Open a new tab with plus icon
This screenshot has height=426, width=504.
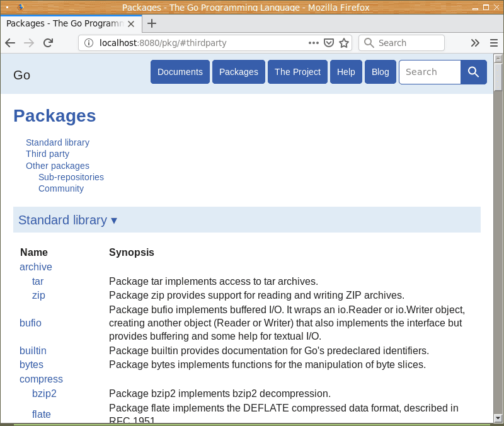tap(152, 23)
